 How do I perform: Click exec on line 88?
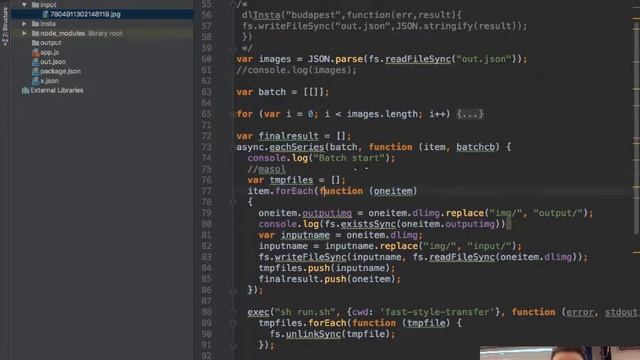[258, 312]
